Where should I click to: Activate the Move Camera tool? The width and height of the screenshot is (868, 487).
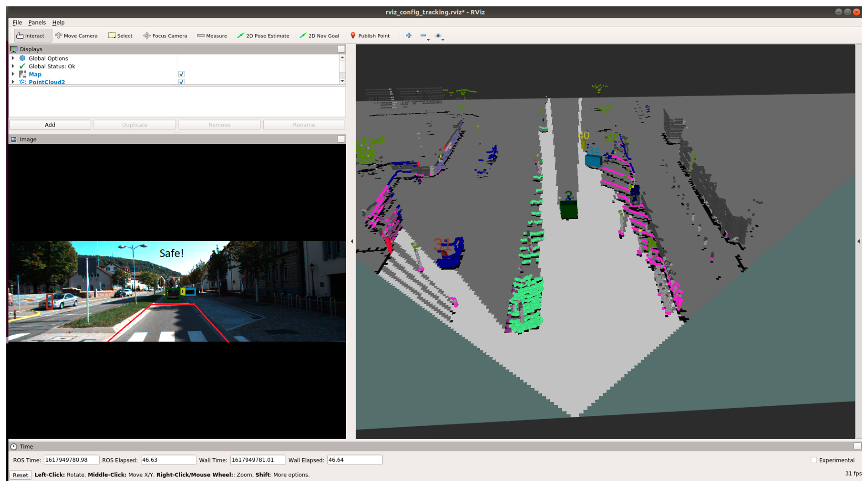77,36
